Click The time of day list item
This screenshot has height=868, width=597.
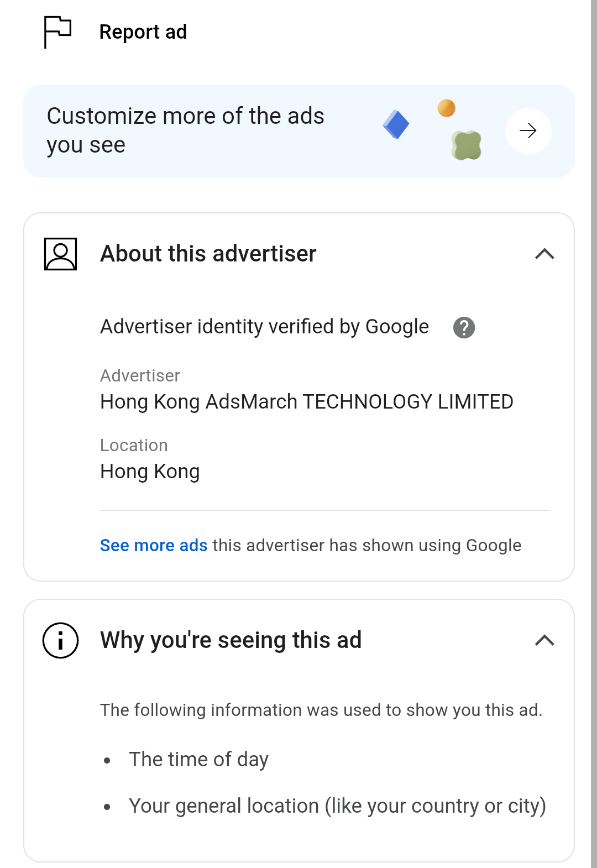click(x=198, y=760)
